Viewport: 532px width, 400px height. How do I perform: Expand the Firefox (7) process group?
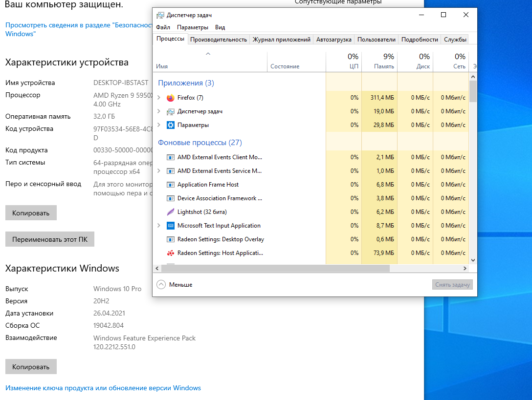159,98
